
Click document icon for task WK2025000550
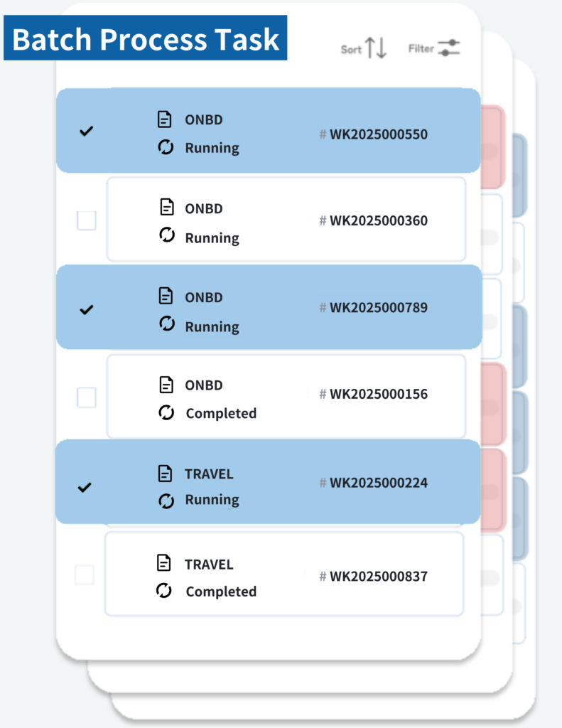click(165, 119)
